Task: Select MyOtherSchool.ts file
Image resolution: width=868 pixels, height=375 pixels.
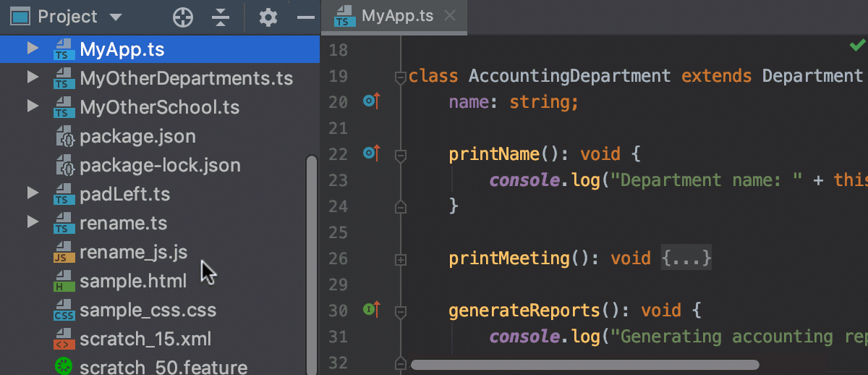Action: click(159, 107)
